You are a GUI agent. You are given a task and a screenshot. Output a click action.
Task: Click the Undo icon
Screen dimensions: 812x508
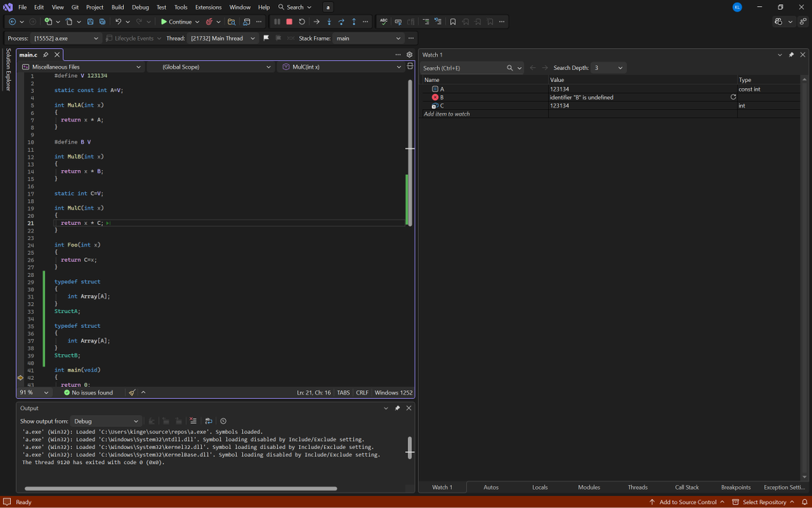(x=118, y=22)
